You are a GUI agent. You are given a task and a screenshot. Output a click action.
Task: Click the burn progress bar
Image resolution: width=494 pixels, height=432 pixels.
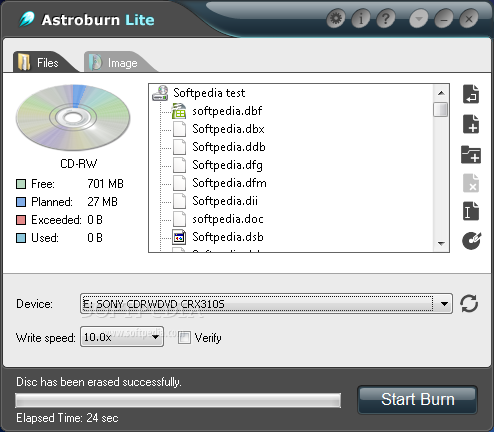[178, 400]
